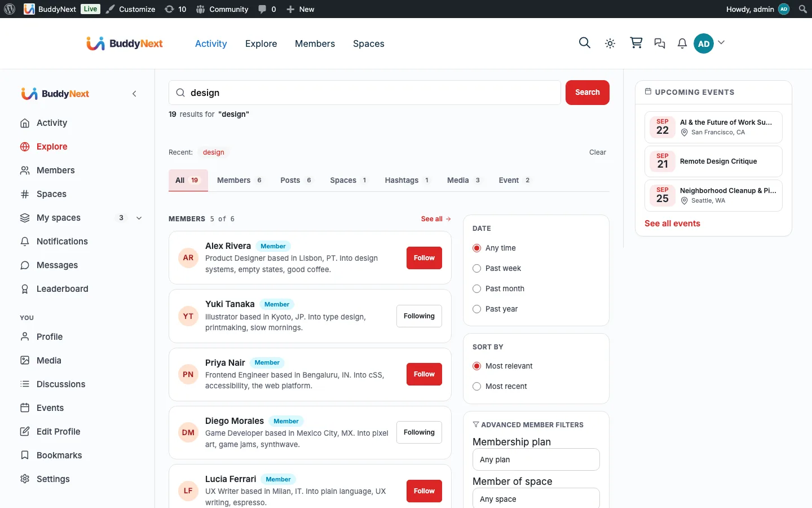
Task: Click the design search input field
Action: pyautogui.click(x=365, y=93)
